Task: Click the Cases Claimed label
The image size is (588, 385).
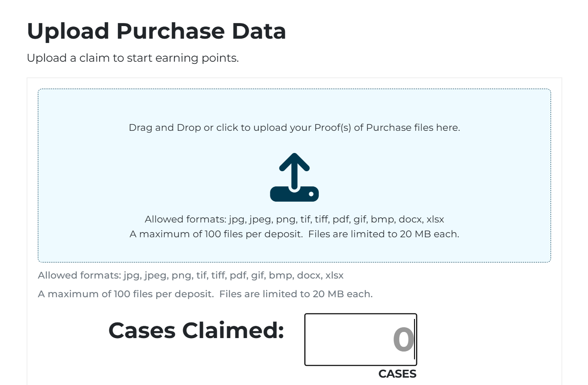Action: (196, 331)
